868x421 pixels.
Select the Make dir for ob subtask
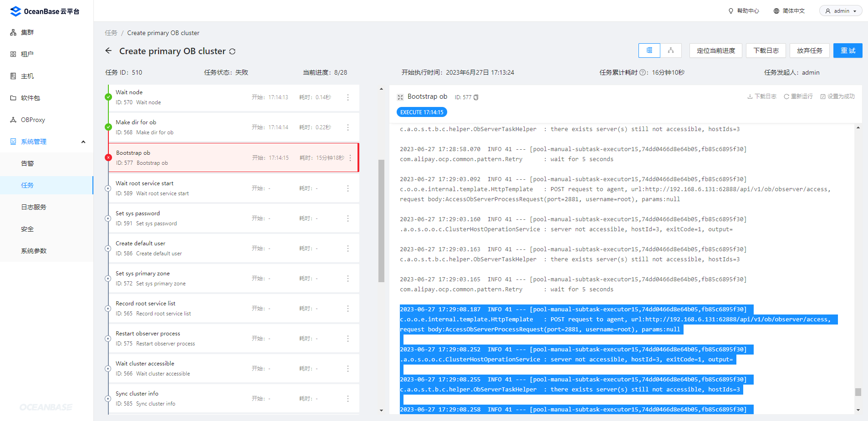tap(234, 127)
